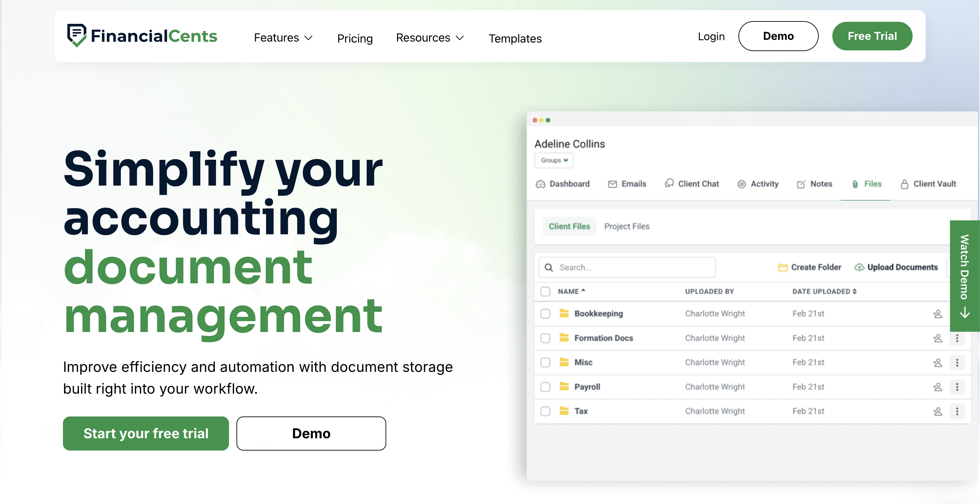The height and width of the screenshot is (504, 980).
Task: Toggle the select-all checkbox in header
Action: (x=545, y=292)
